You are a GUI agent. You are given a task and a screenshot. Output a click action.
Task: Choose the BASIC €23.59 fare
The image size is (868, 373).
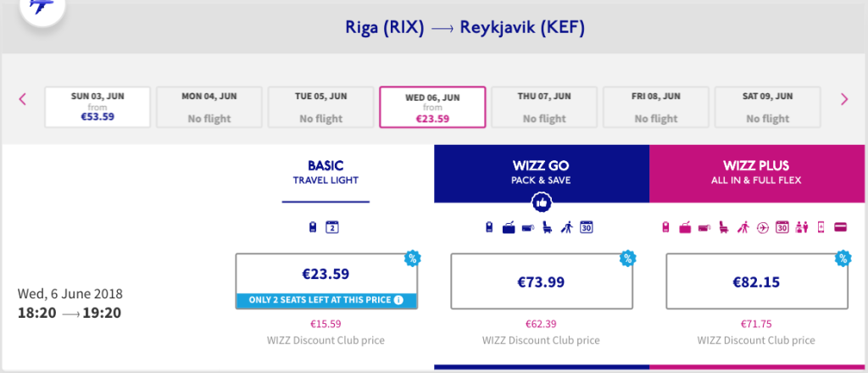pyautogui.click(x=325, y=274)
